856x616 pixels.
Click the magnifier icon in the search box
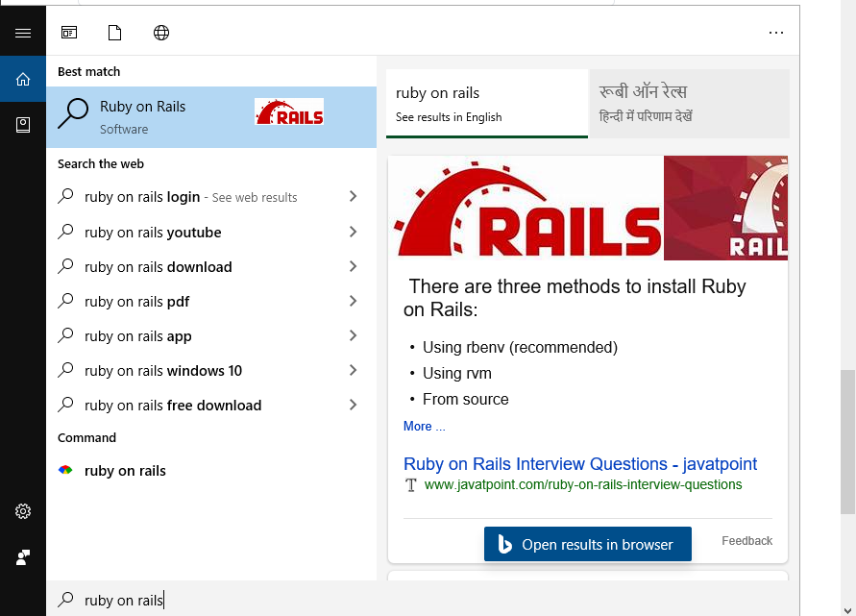coord(65,600)
